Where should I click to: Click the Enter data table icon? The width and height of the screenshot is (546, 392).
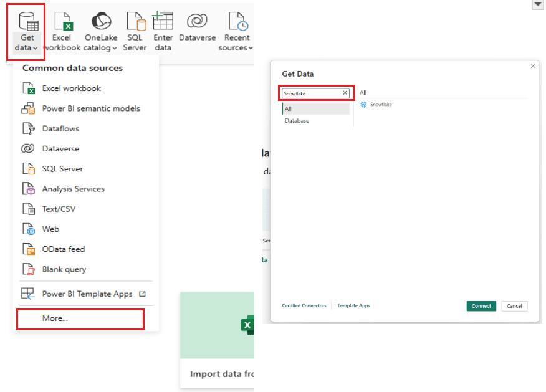[x=163, y=21]
